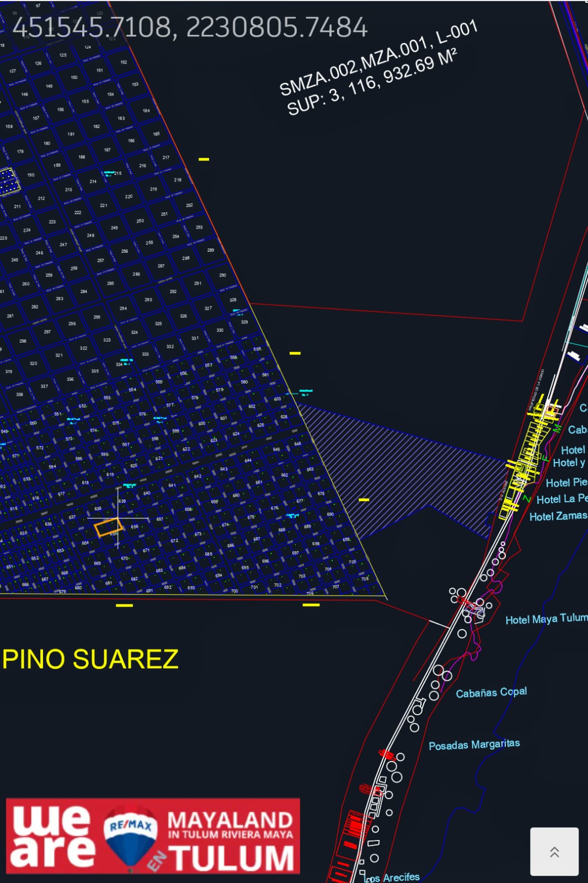The height and width of the screenshot is (883, 588).
Task: Click the Hotel Maya Tulum label
Action: (x=546, y=619)
